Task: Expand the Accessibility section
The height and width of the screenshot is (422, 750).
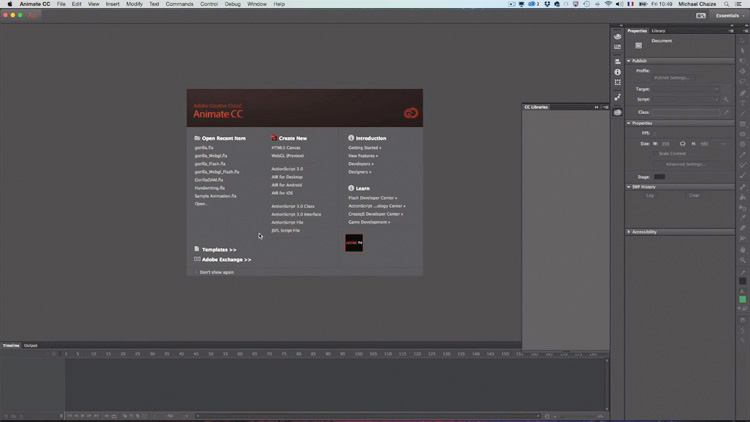Action: 629,232
